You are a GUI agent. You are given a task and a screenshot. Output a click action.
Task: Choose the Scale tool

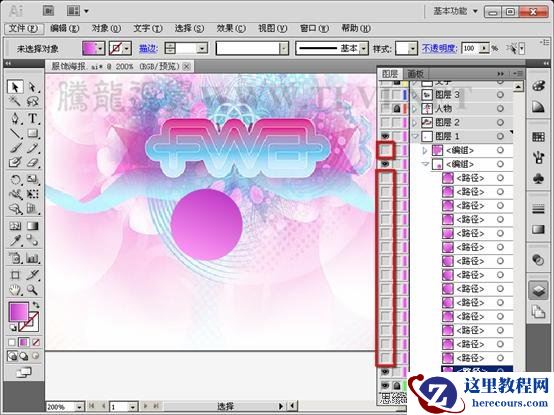tap(33, 179)
